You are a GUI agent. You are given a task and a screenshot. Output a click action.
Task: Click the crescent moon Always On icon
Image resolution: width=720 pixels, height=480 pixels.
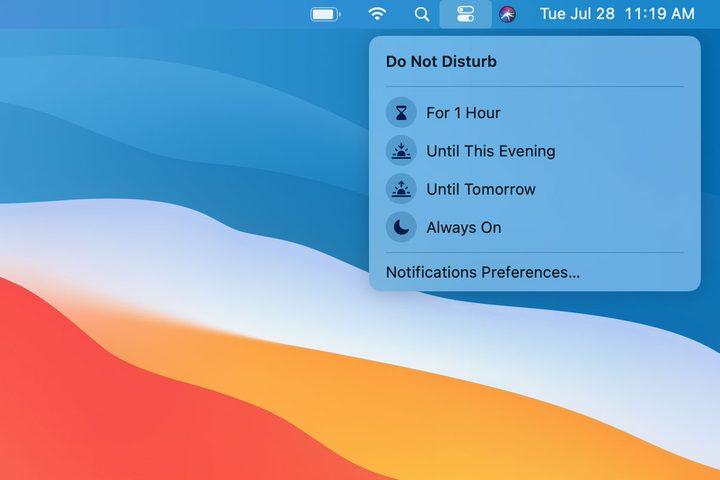[401, 227]
